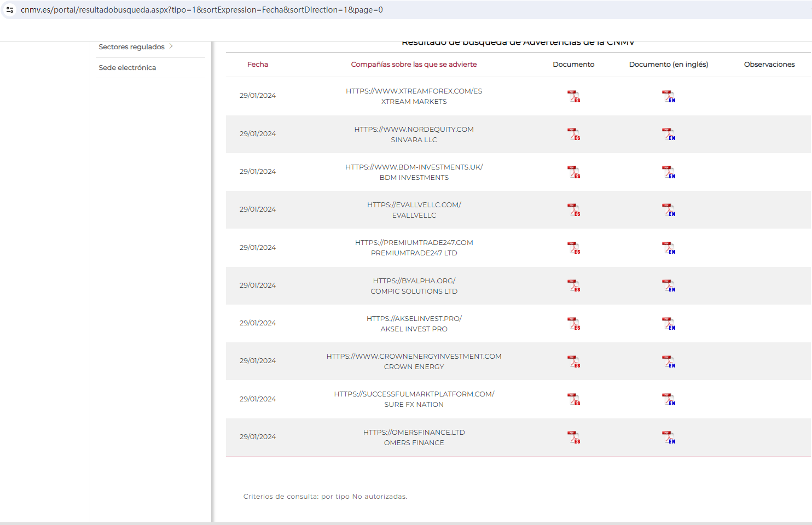Click site information icon in address bar
This screenshot has height=525, width=812.
(x=10, y=10)
